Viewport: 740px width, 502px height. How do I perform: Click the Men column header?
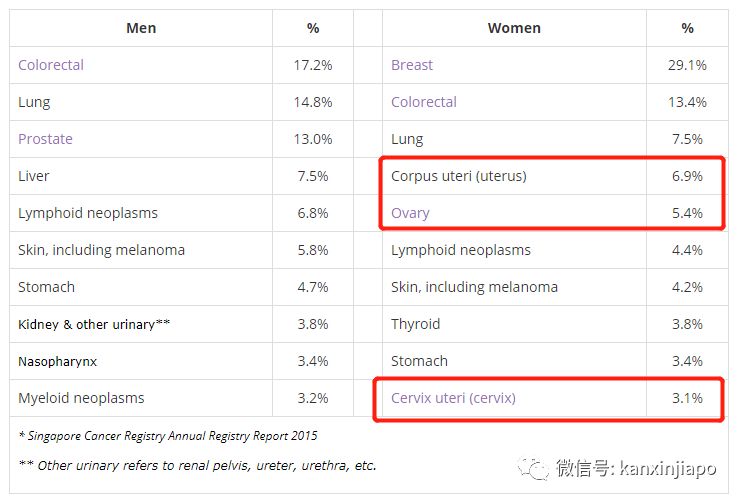pyautogui.click(x=141, y=28)
